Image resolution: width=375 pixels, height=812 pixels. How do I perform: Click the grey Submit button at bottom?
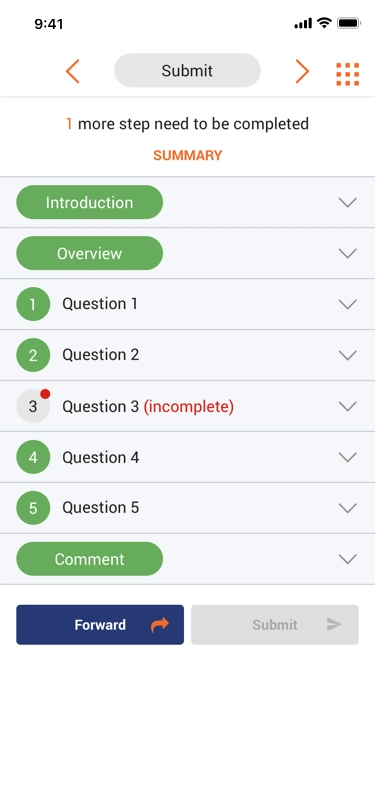tap(275, 625)
